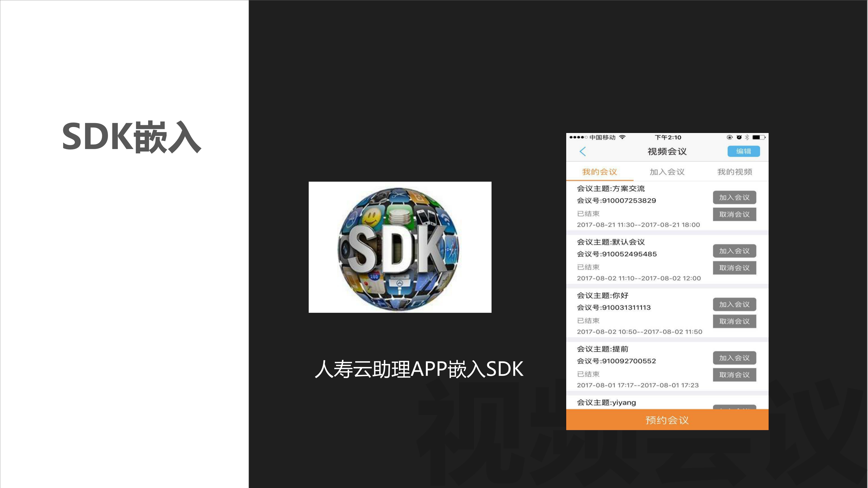Screen dimensions: 868x488
Task: Click the battery icon in phone status bar
Action: pos(759,137)
